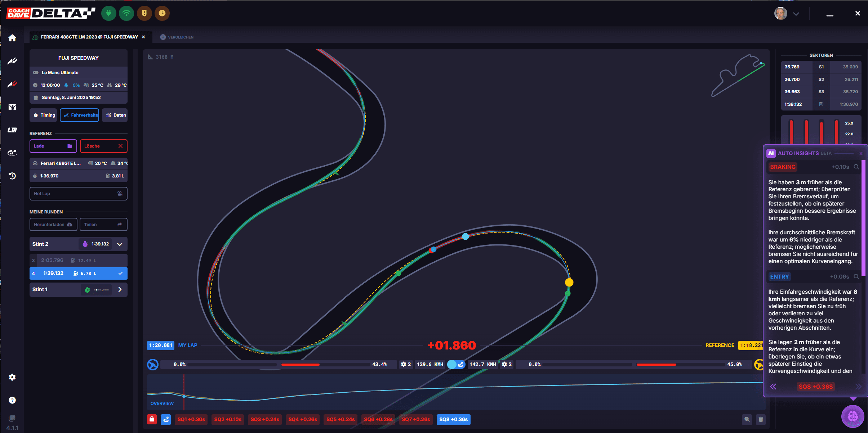The image size is (868, 433).
Task: Toggle the my lap/reference view switch
Action: click(x=456, y=364)
